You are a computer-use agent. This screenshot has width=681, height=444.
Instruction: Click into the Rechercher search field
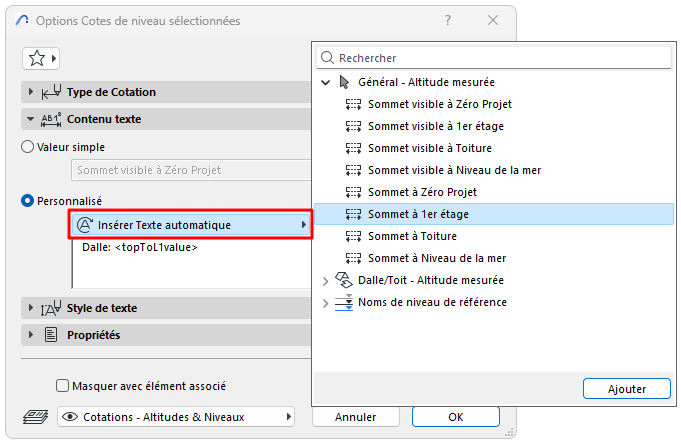(x=494, y=58)
